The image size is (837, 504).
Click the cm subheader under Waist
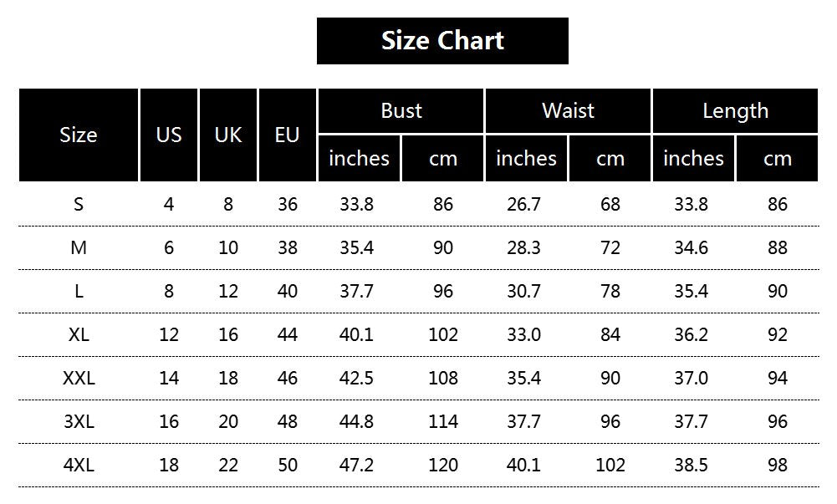coord(610,158)
